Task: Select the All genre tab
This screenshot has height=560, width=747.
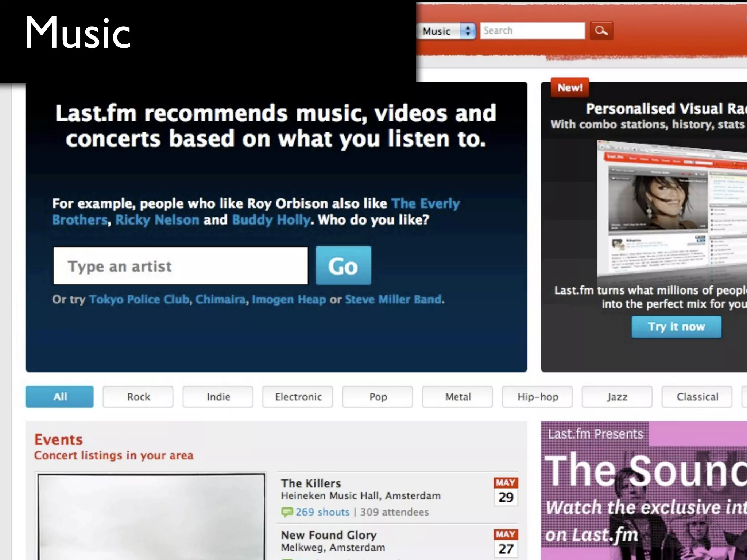Action: (59, 397)
